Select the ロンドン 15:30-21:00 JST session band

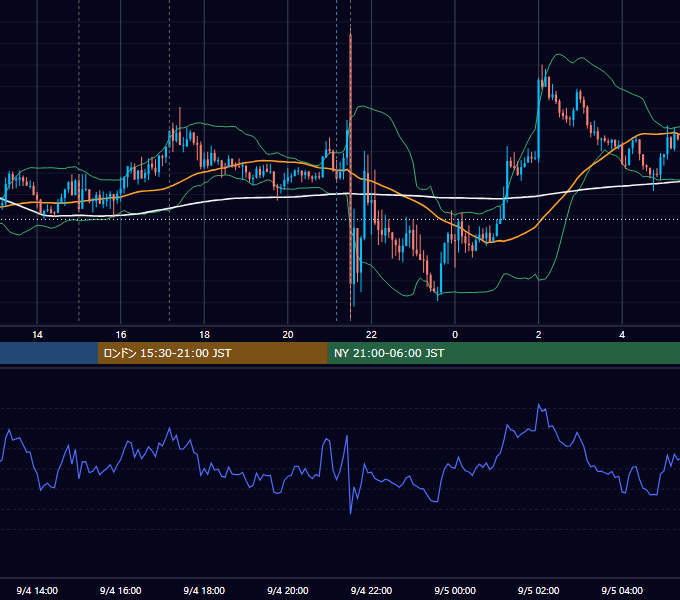tap(212, 353)
